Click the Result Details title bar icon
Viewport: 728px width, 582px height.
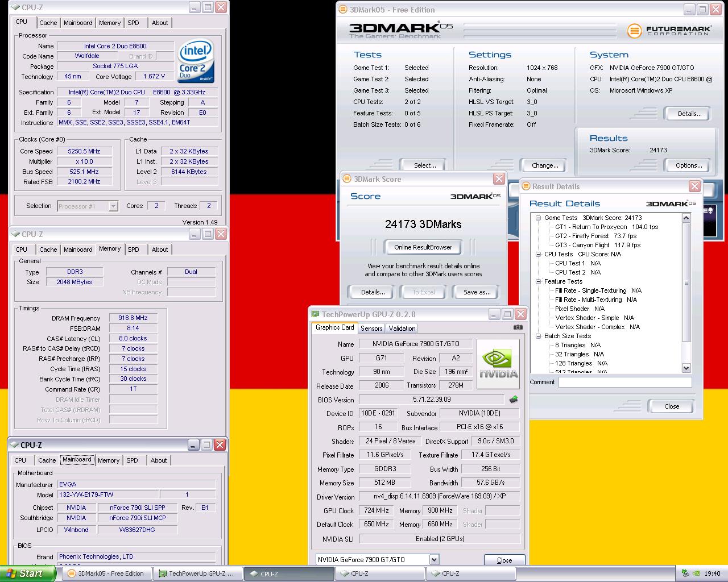[526, 186]
